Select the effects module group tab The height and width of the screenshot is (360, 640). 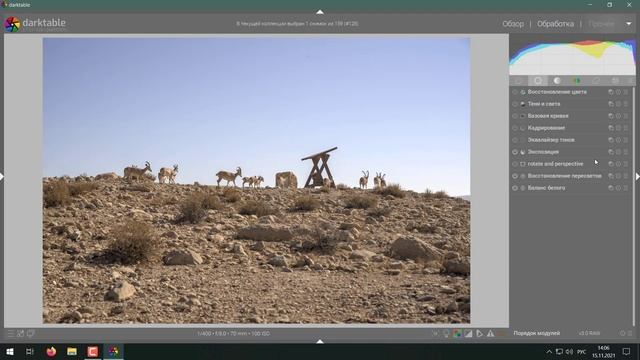pos(616,81)
